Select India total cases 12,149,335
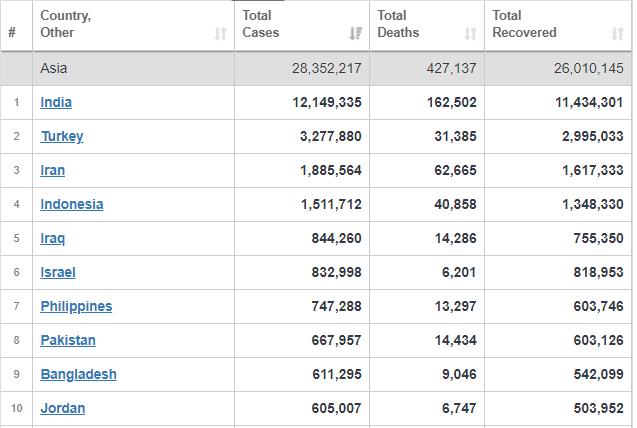This screenshot has height=428, width=637. 327,102
